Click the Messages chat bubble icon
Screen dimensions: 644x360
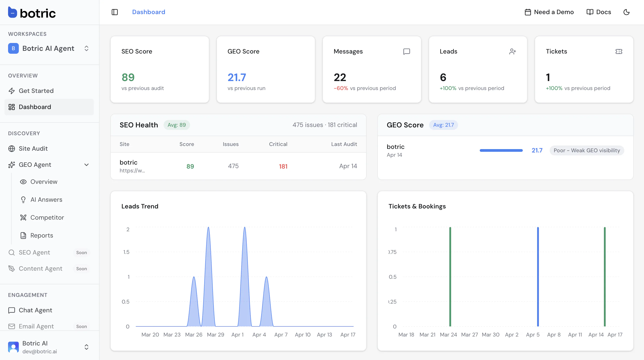point(406,51)
